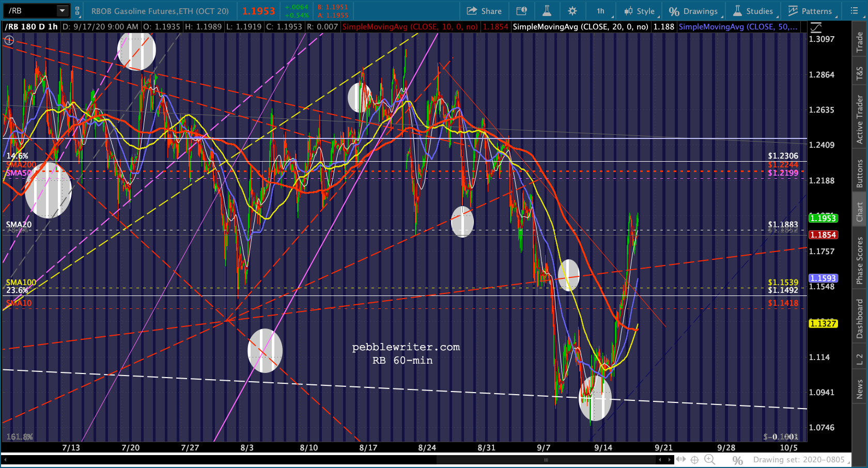Image resolution: width=868 pixels, height=468 pixels.
Task: Click the Edit Studies flask icon
Action: (547, 11)
